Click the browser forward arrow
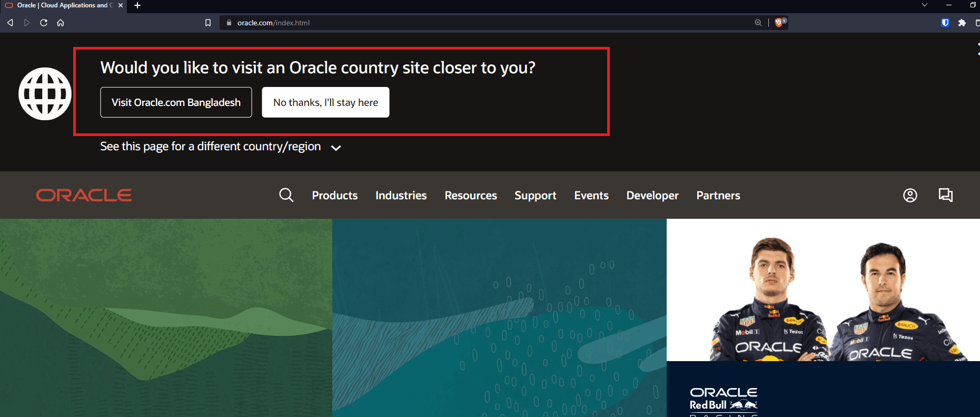 [x=27, y=23]
